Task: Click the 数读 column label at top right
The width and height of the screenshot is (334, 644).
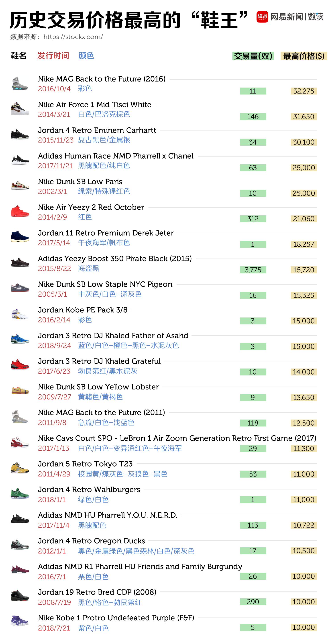Action: (316, 17)
